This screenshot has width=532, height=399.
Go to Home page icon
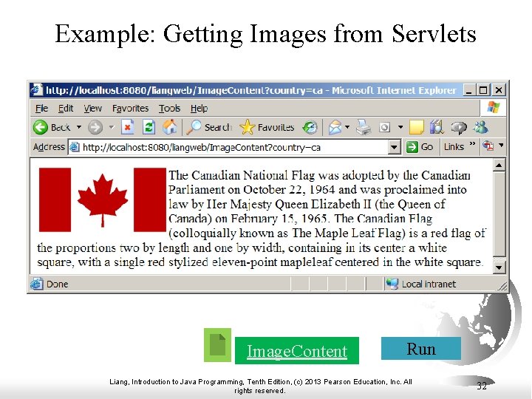pyautogui.click(x=170, y=127)
